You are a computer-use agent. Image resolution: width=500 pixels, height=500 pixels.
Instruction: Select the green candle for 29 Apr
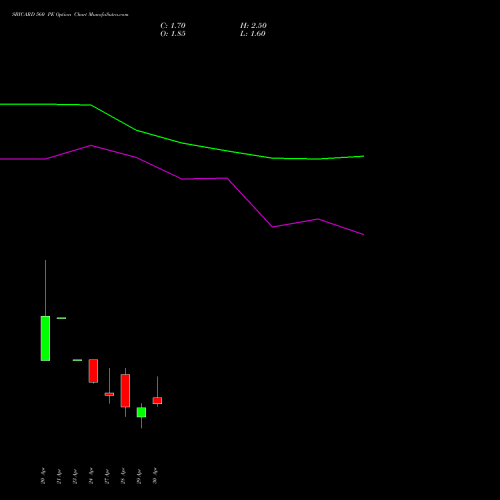[141, 412]
